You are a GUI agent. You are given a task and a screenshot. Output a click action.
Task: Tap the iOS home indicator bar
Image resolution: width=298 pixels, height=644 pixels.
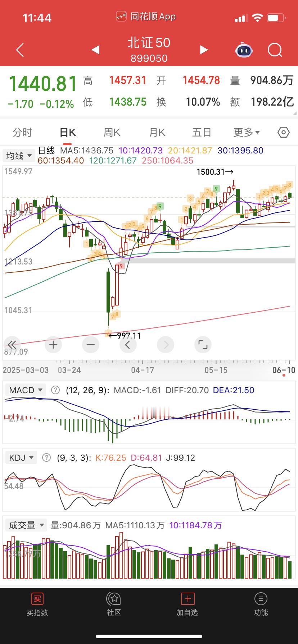click(x=149, y=636)
